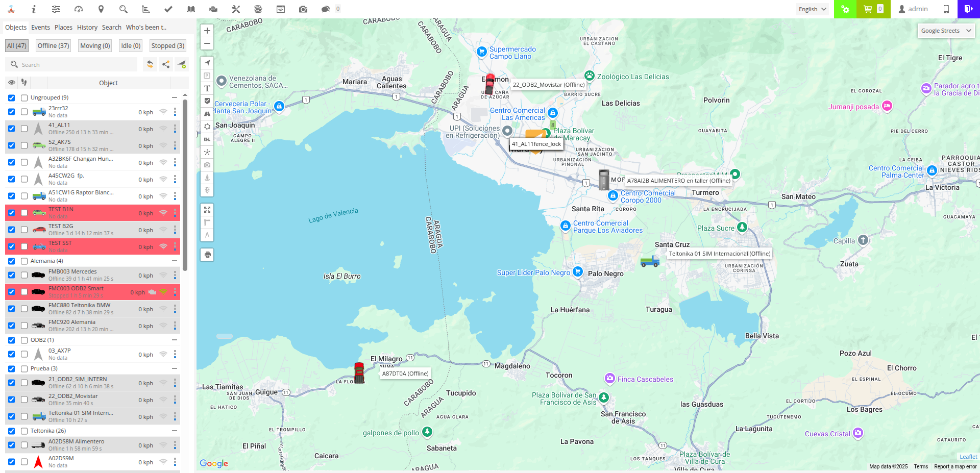This screenshot has width=980, height=473.
Task: Open the Tools (wrench) icon in top toolbar
Action: pyautogui.click(x=235, y=9)
